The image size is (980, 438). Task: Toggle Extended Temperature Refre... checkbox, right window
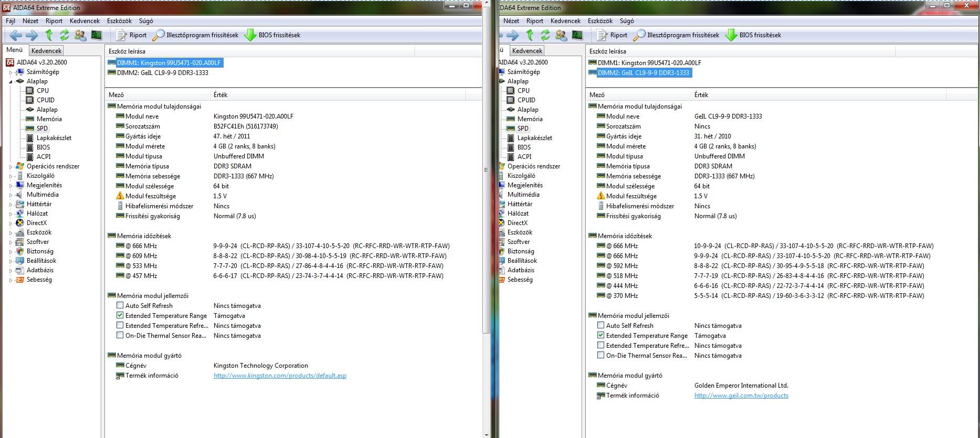pyautogui.click(x=600, y=345)
